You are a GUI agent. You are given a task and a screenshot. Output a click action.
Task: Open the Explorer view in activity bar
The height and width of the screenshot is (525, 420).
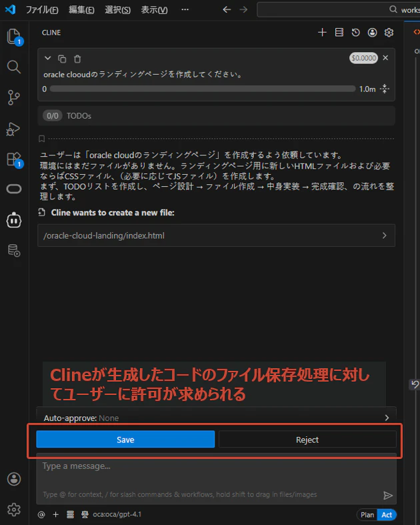point(14,36)
